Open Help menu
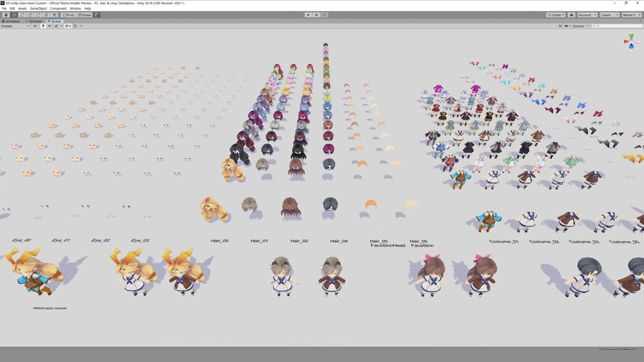The width and height of the screenshot is (644, 362). [87, 9]
